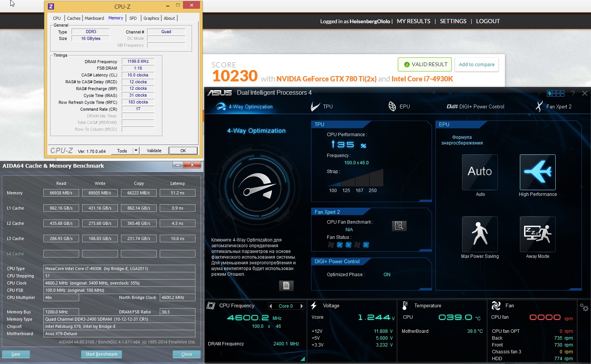Open help with the ASUS question mark

point(573,93)
